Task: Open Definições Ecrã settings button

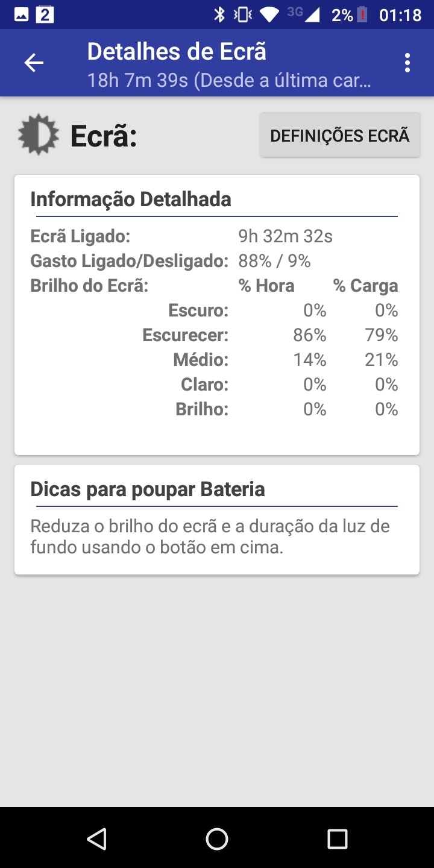Action: click(x=340, y=136)
